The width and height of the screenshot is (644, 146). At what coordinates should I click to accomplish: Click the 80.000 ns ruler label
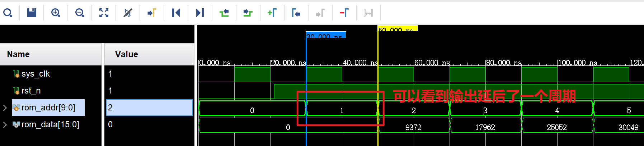pos(504,63)
